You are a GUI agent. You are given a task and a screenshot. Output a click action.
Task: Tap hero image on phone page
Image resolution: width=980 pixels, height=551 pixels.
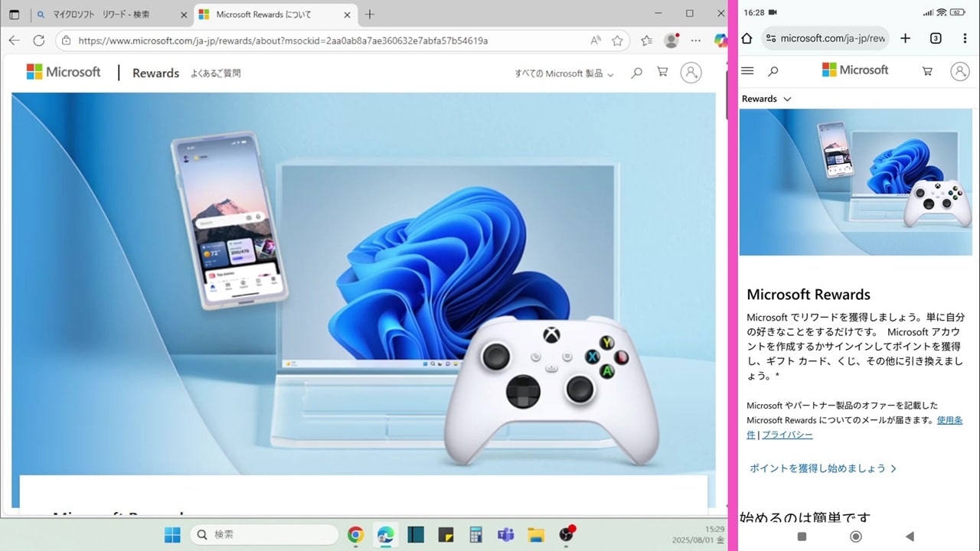pyautogui.click(x=856, y=182)
